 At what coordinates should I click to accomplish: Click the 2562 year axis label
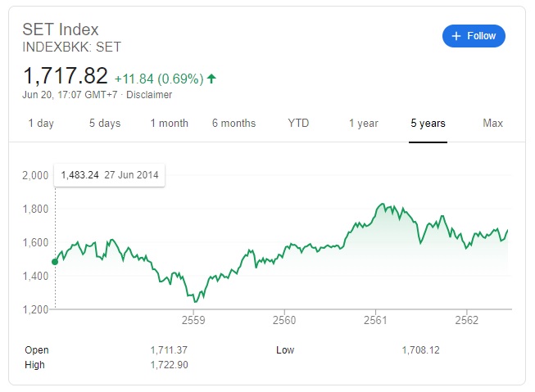click(466, 319)
